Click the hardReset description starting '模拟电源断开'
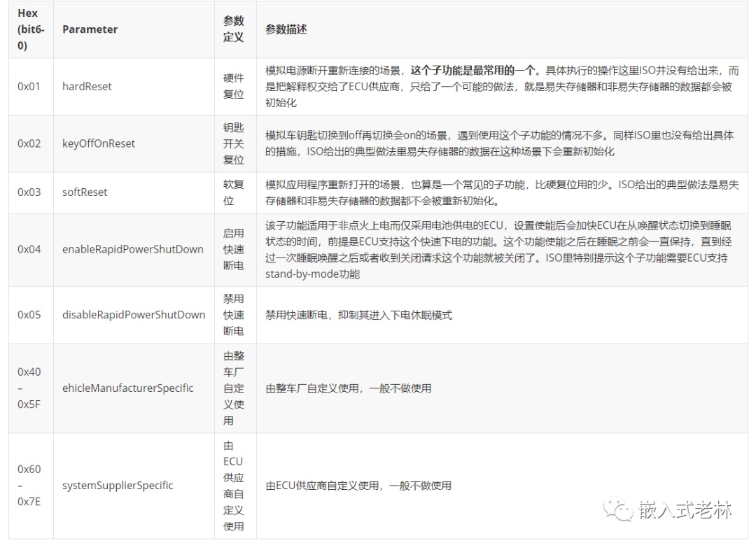Viewport: 756px width, 543px height. [502, 86]
